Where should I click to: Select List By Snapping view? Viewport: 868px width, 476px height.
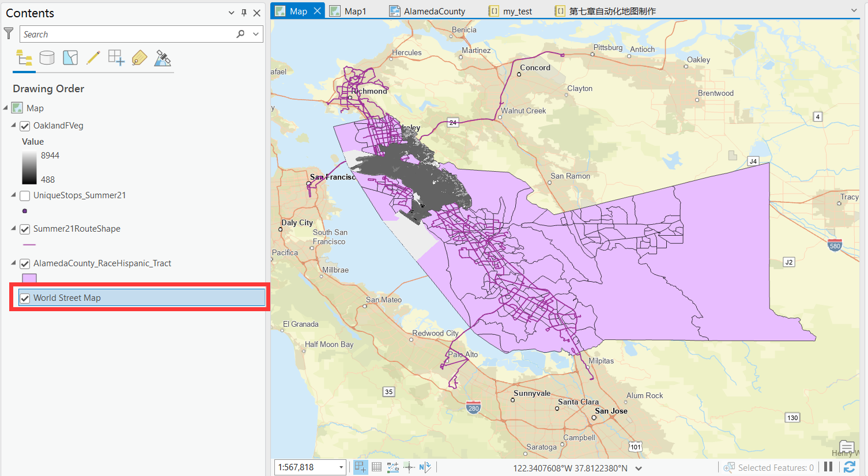point(116,58)
